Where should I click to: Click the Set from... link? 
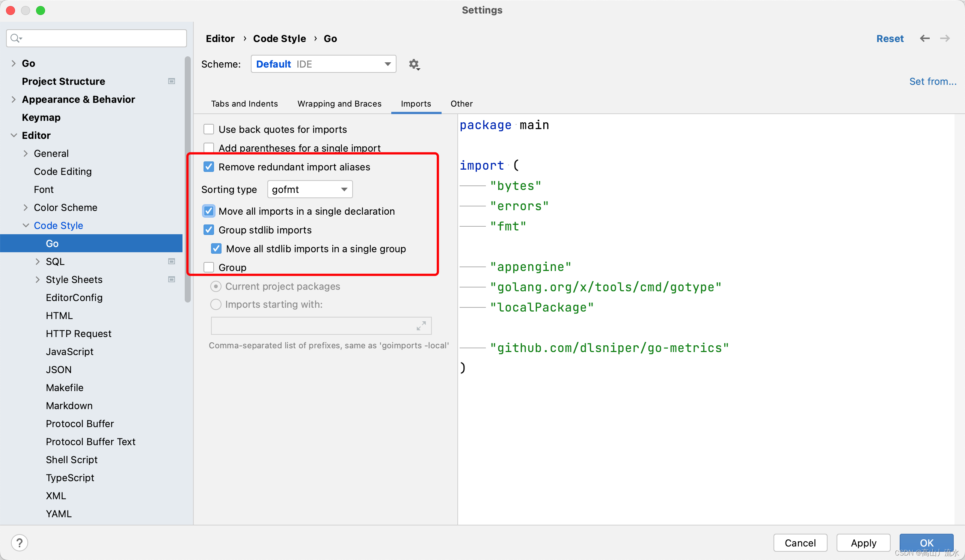pos(932,81)
